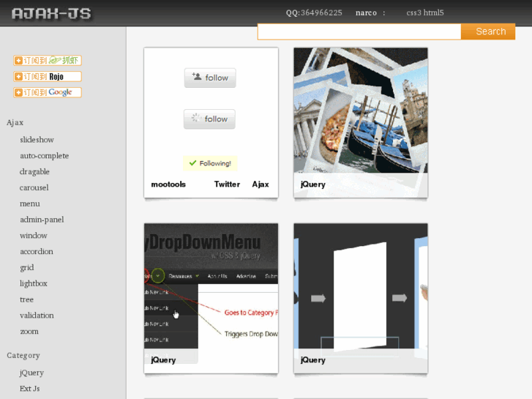532x399 pixels.
Task: Go to the zoom category
Action: (29, 332)
